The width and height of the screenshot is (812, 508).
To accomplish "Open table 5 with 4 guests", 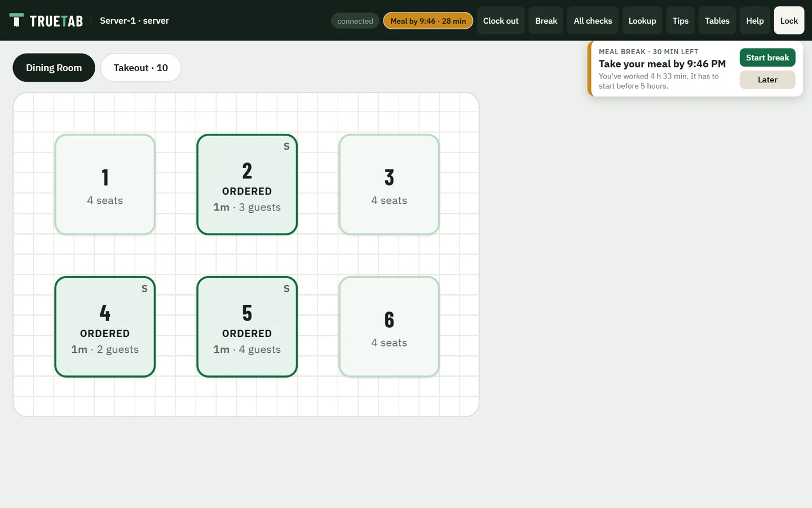I will [247, 327].
